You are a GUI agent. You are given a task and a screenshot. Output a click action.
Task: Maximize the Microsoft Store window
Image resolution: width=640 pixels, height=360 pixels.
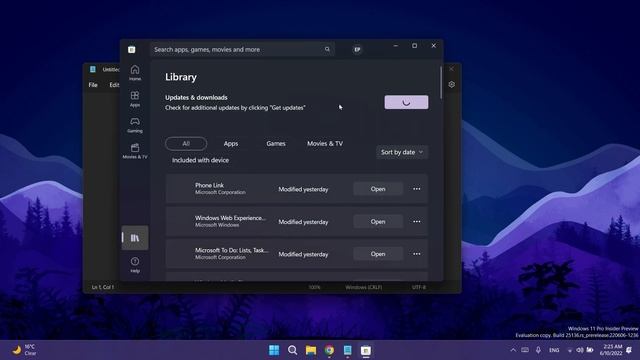pyautogui.click(x=414, y=46)
